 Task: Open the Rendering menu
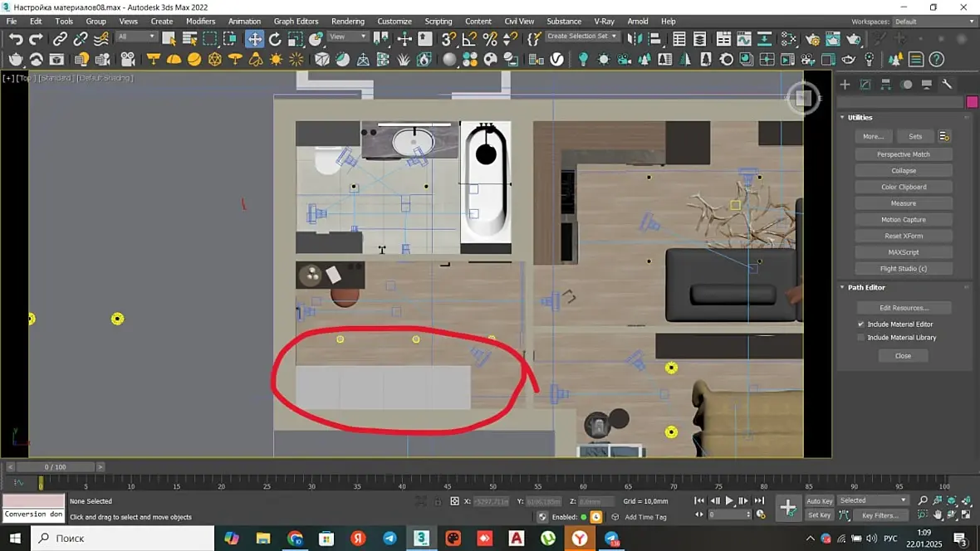click(x=347, y=21)
